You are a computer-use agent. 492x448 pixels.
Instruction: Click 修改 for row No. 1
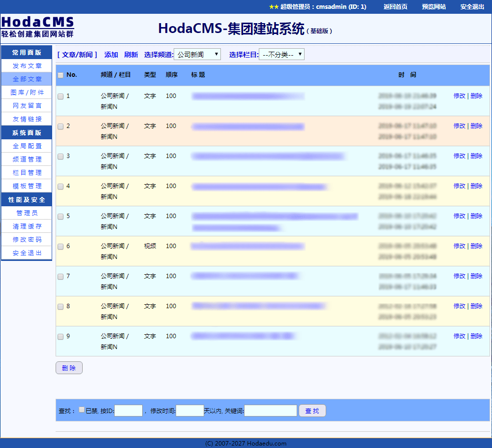point(460,96)
